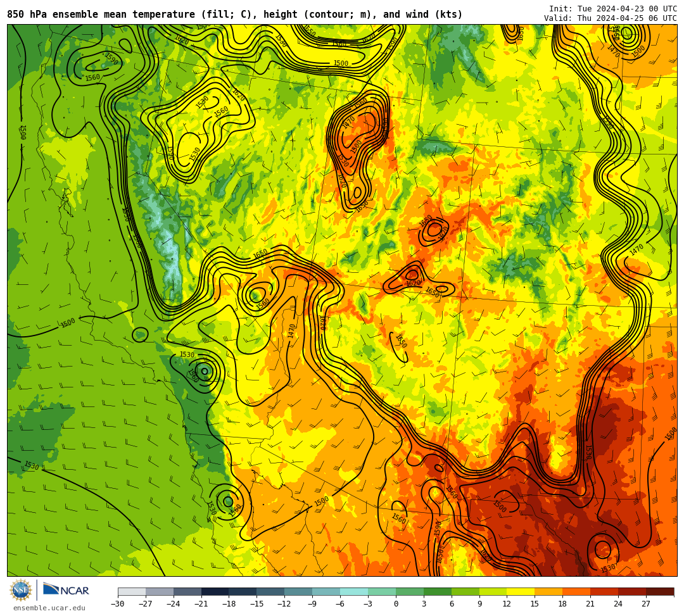The image size is (684, 616).
Task: Pick the -18 to -15 dark blue swatch
Action: pyautogui.click(x=243, y=591)
